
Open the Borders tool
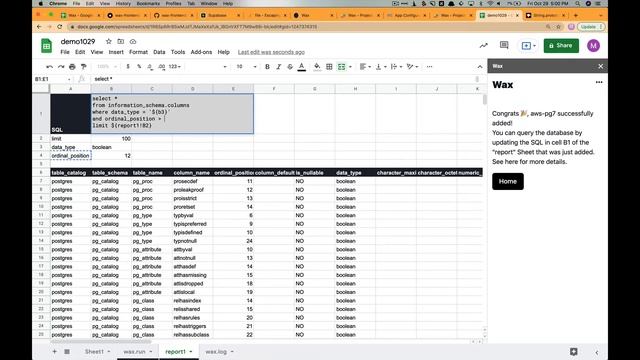point(329,67)
